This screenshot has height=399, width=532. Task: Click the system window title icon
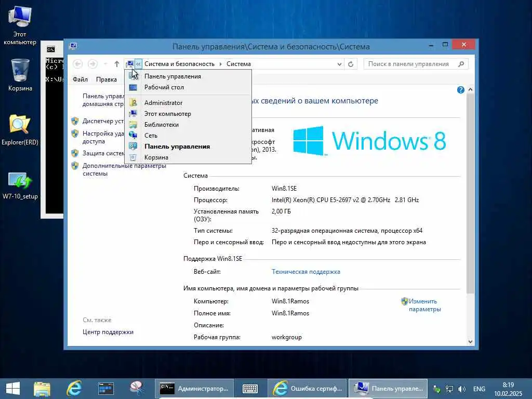pos(73,46)
